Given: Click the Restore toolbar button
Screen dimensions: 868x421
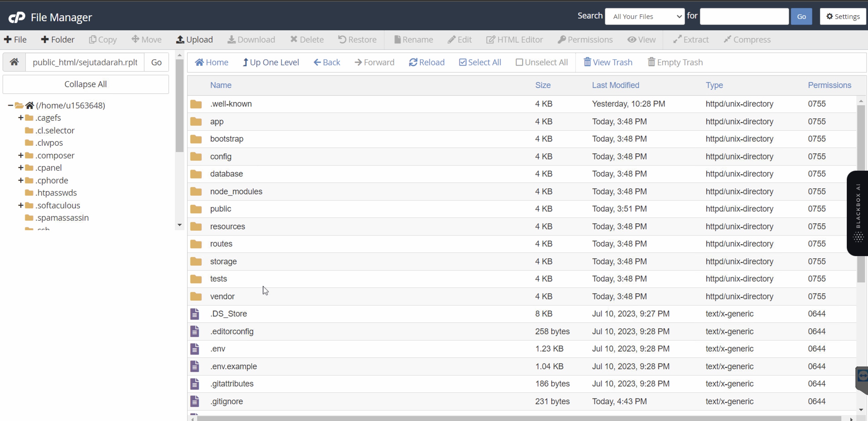Looking at the screenshot, I should pos(357,40).
